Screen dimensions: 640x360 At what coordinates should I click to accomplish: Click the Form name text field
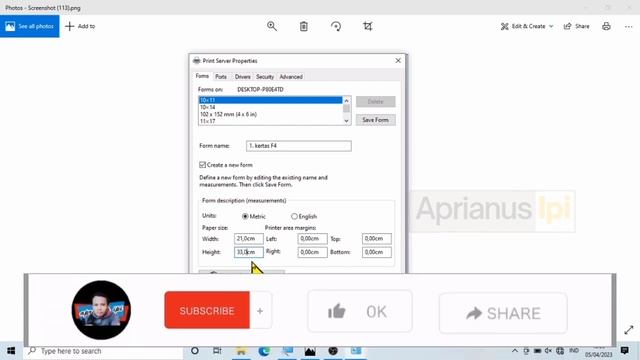tap(299, 146)
